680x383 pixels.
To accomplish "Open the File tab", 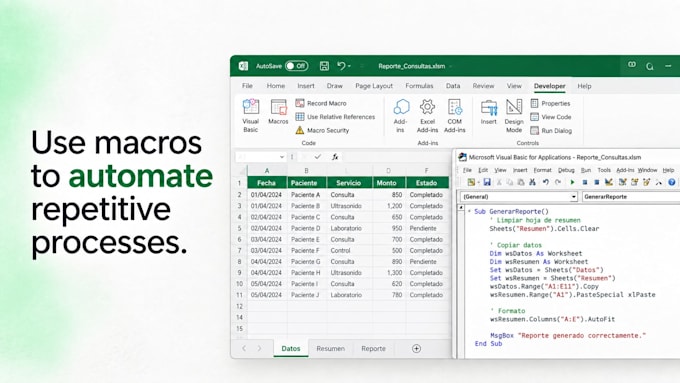I will pyautogui.click(x=247, y=86).
